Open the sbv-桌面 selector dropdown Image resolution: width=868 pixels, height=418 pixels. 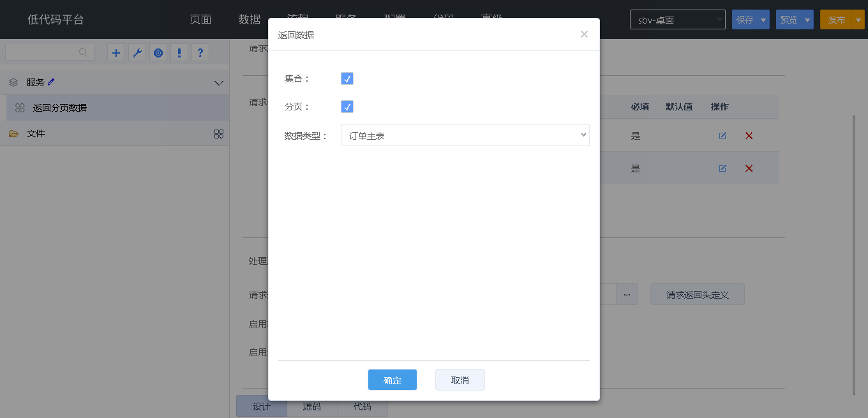click(677, 20)
